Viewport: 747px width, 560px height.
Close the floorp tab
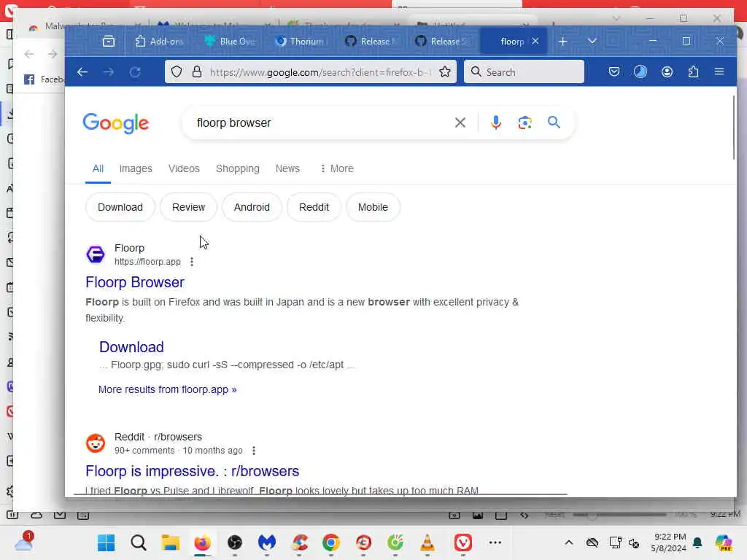[535, 42]
